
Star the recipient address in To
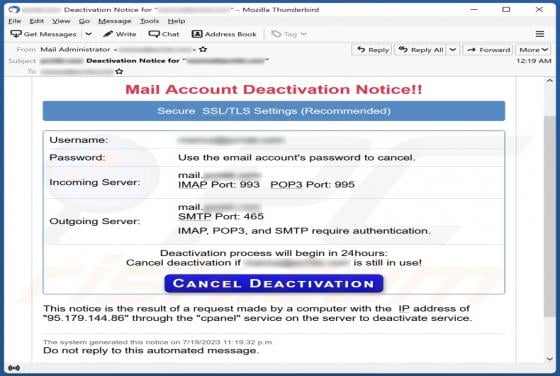pos(119,71)
